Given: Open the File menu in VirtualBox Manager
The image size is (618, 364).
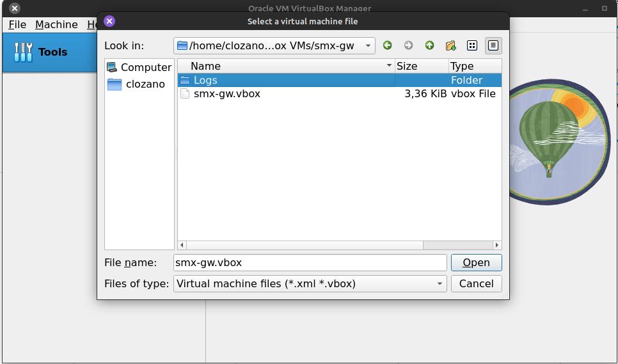Looking at the screenshot, I should click(x=17, y=24).
